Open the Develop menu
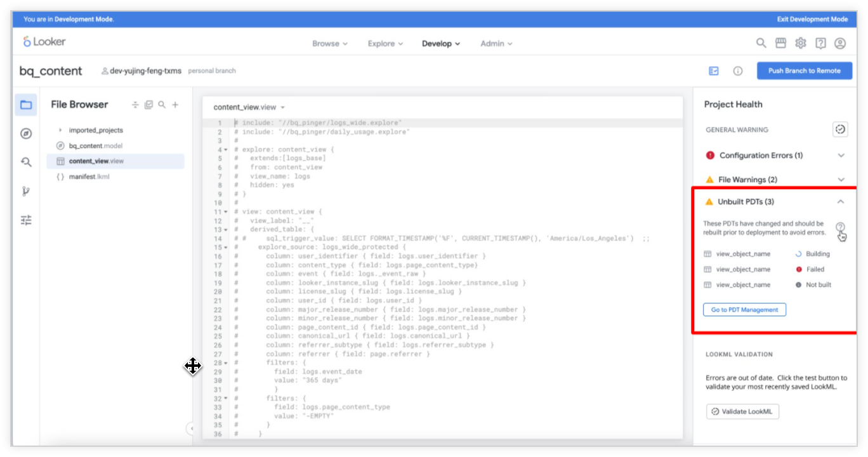Screen dimensions: 868x457 (x=441, y=44)
